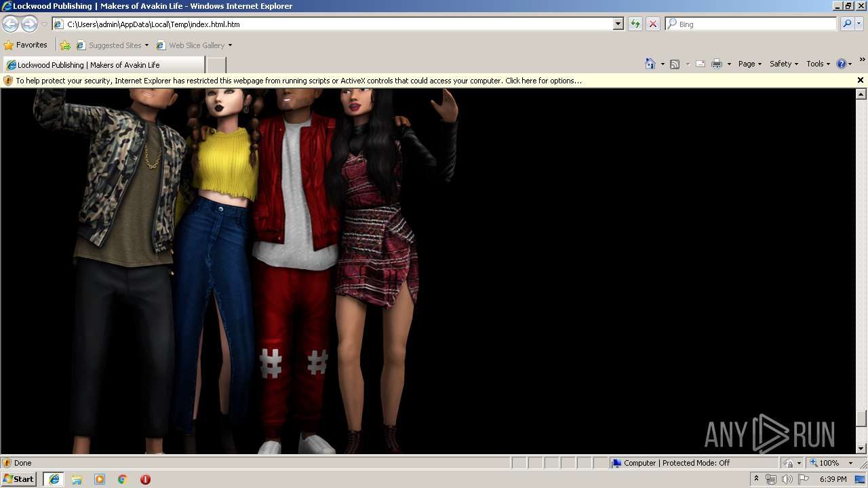Expand the command bar chevron overflow
This screenshot has width=868, height=488.
(x=863, y=60)
